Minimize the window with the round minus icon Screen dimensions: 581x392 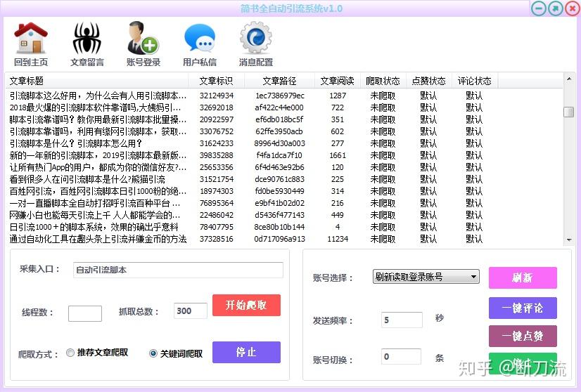(538, 8)
